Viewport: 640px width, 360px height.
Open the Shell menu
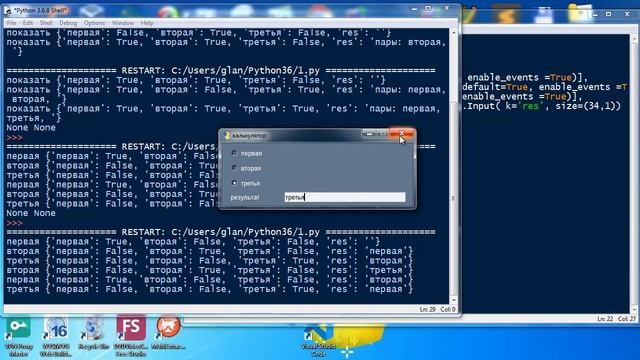click(46, 23)
